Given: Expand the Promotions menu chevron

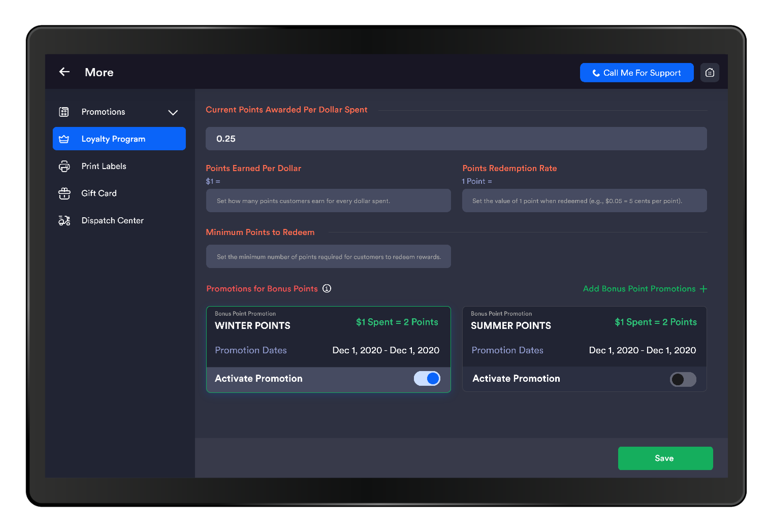Looking at the screenshot, I should pos(173,112).
